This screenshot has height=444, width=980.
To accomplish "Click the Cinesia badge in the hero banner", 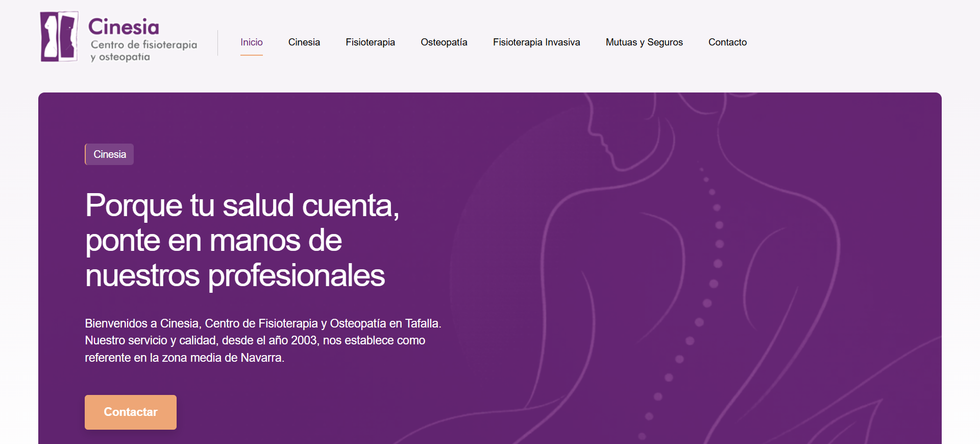I will point(109,154).
